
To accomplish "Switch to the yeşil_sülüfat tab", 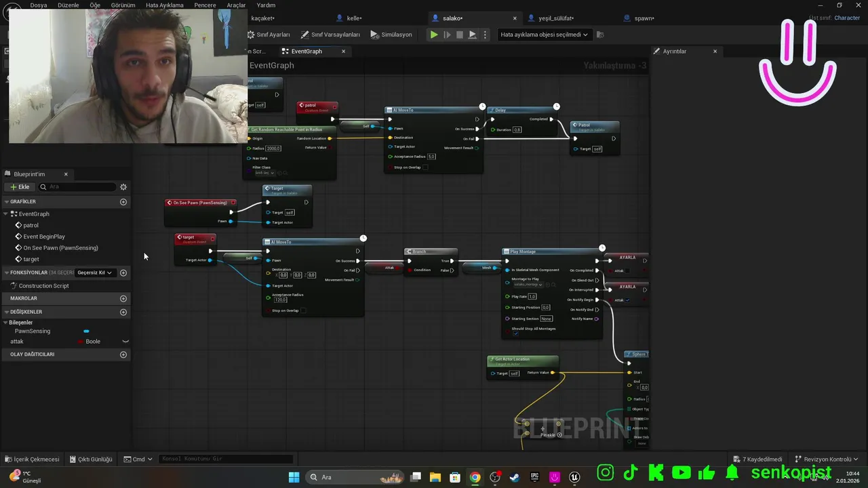I will pos(556,18).
